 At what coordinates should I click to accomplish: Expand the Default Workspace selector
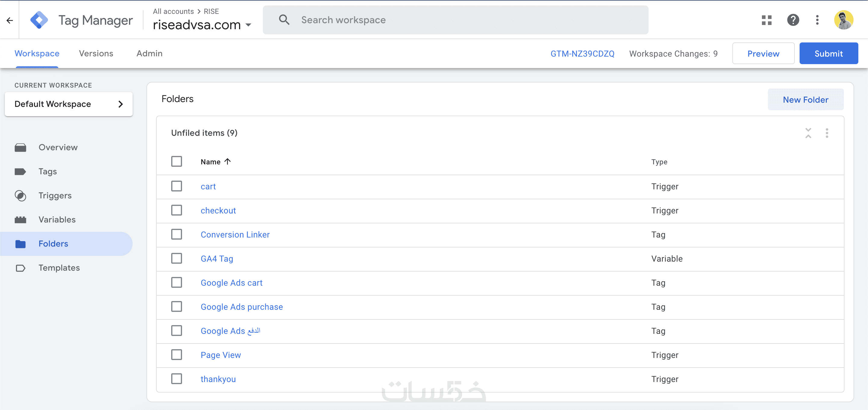(x=69, y=104)
